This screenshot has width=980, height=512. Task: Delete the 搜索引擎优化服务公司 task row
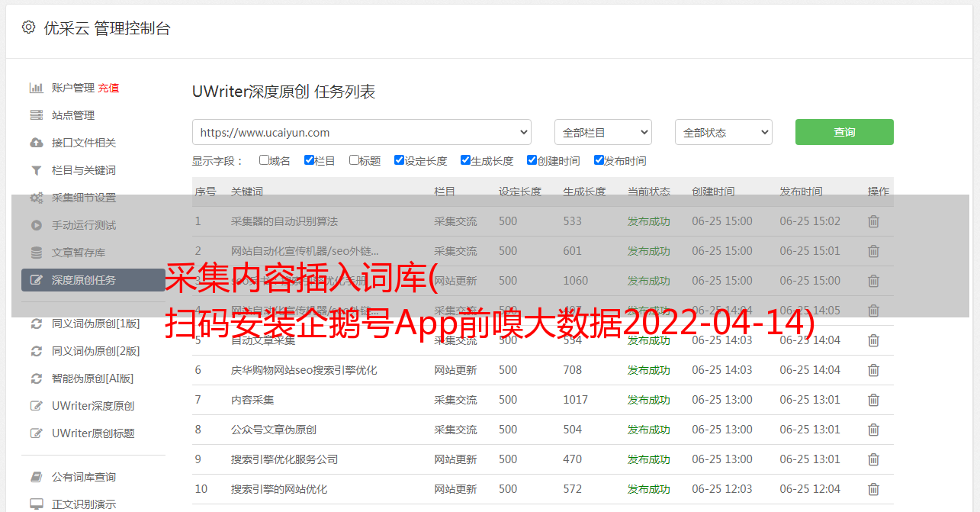click(x=873, y=459)
